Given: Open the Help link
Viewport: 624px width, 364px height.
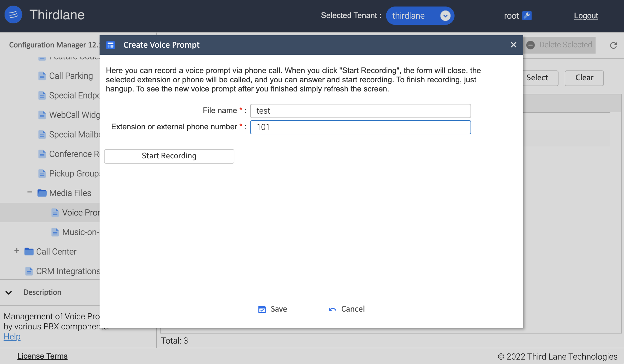Looking at the screenshot, I should point(12,336).
